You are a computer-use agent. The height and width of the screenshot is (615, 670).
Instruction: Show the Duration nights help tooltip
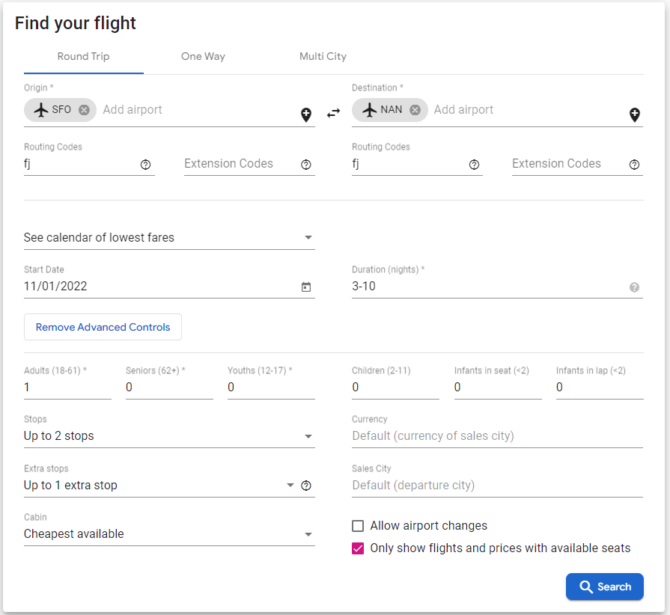tap(634, 287)
